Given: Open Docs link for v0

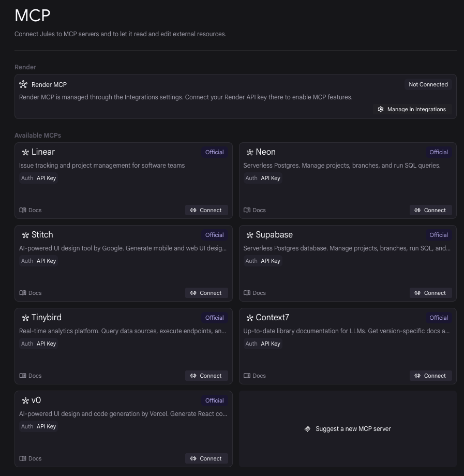Looking at the screenshot, I should [x=31, y=458].
